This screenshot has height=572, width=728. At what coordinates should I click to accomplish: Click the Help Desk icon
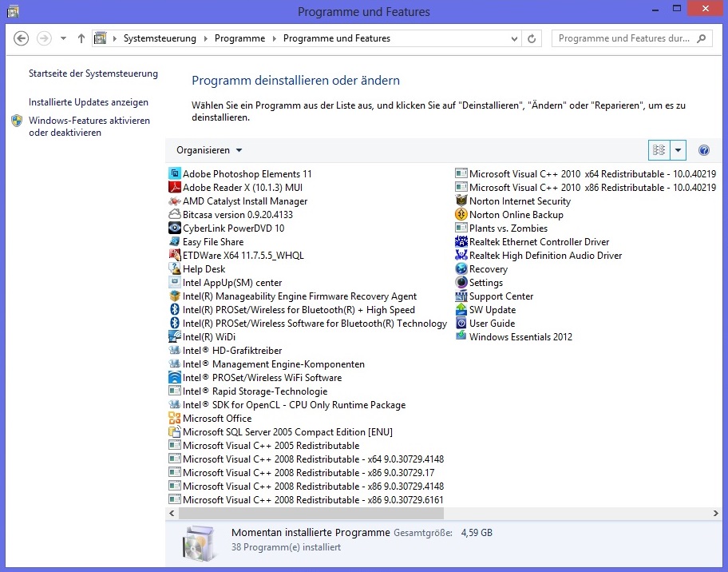[x=175, y=269]
